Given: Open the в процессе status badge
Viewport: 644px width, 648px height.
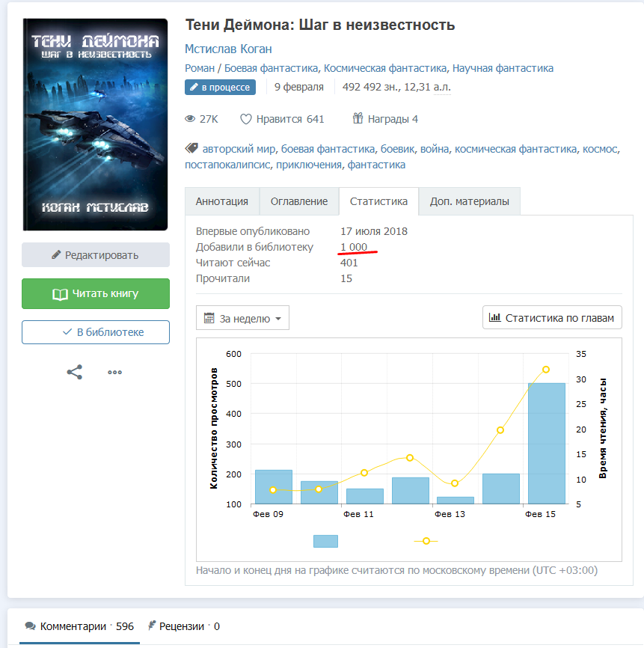Looking at the screenshot, I should coord(221,88).
